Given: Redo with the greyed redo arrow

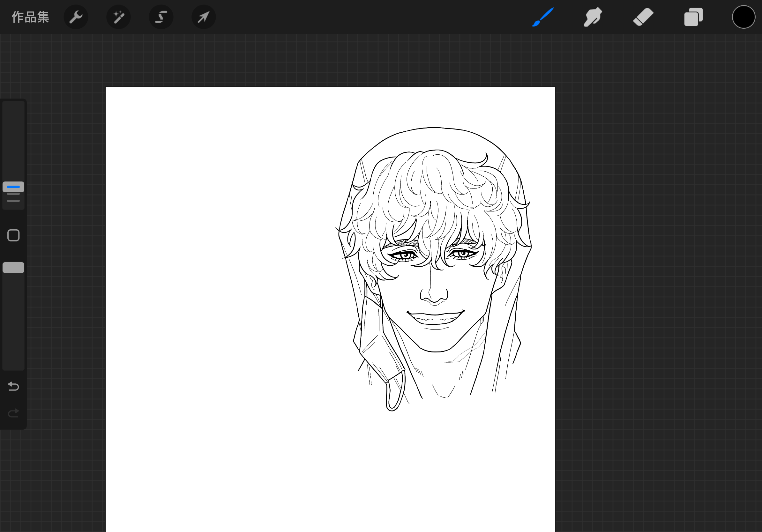Looking at the screenshot, I should [x=13, y=413].
